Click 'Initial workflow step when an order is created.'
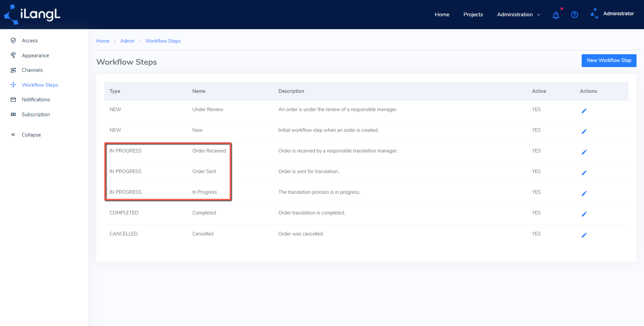 point(329,130)
